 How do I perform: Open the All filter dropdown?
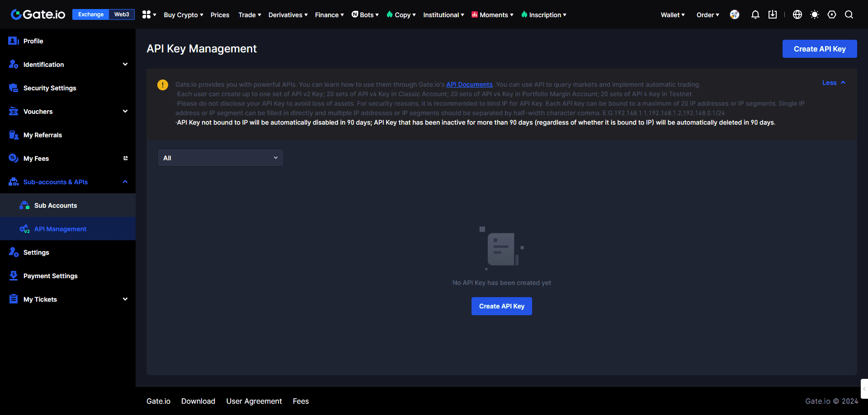pos(220,158)
